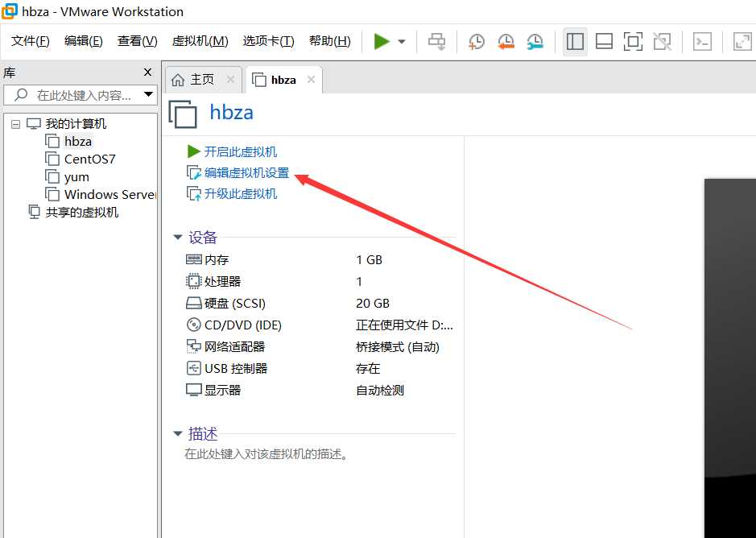756x538 pixels.
Task: Click the network adapter icon
Action: [x=193, y=346]
